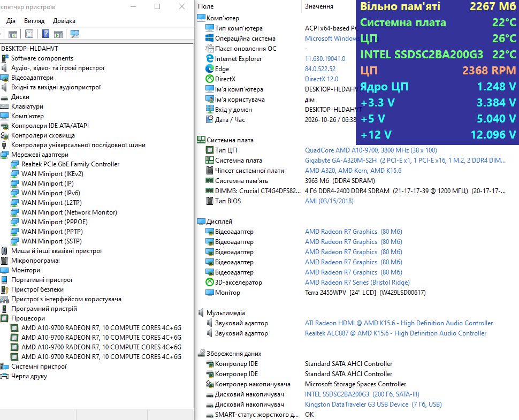This screenshot has height=420, width=519.
Task: Click the +12 V voltage OSD line
Action: [438, 135]
